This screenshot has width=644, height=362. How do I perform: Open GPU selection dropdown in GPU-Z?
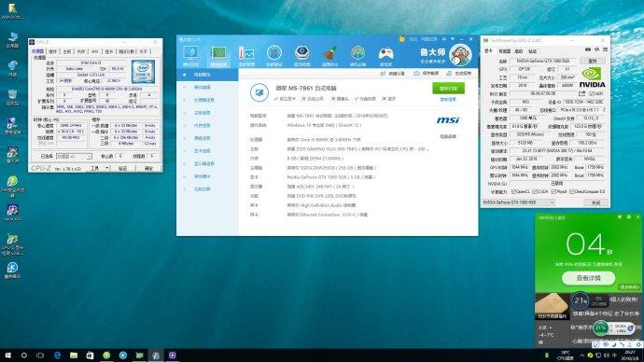pyautogui.click(x=518, y=202)
